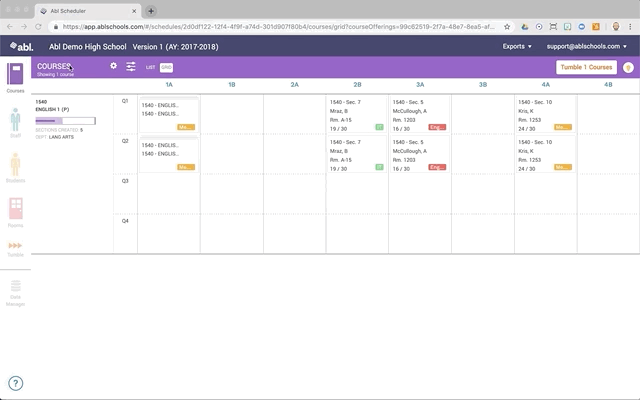Switch to GRID view

tap(166, 67)
